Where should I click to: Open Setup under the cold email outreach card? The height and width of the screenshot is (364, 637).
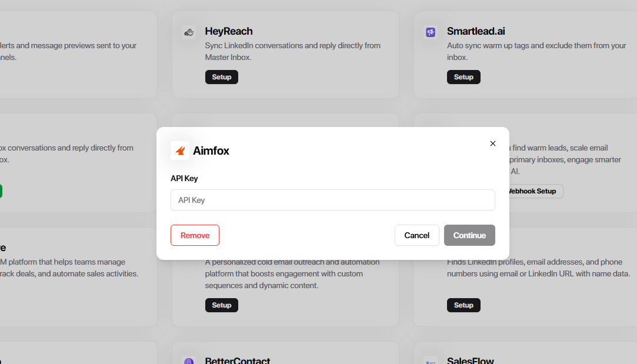222,305
